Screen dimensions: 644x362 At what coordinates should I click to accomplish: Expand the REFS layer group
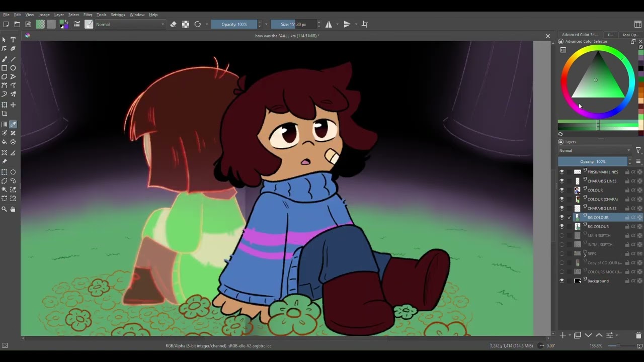tap(585, 255)
